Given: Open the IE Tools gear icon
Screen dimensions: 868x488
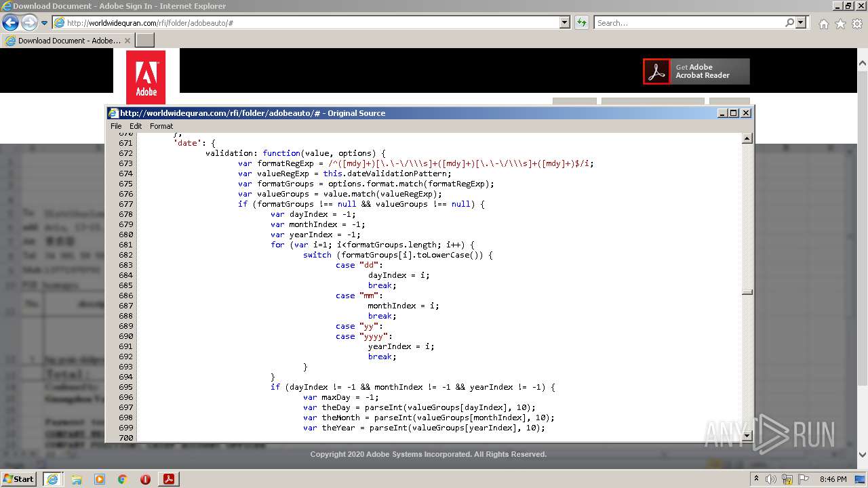Looking at the screenshot, I should coord(857,24).
